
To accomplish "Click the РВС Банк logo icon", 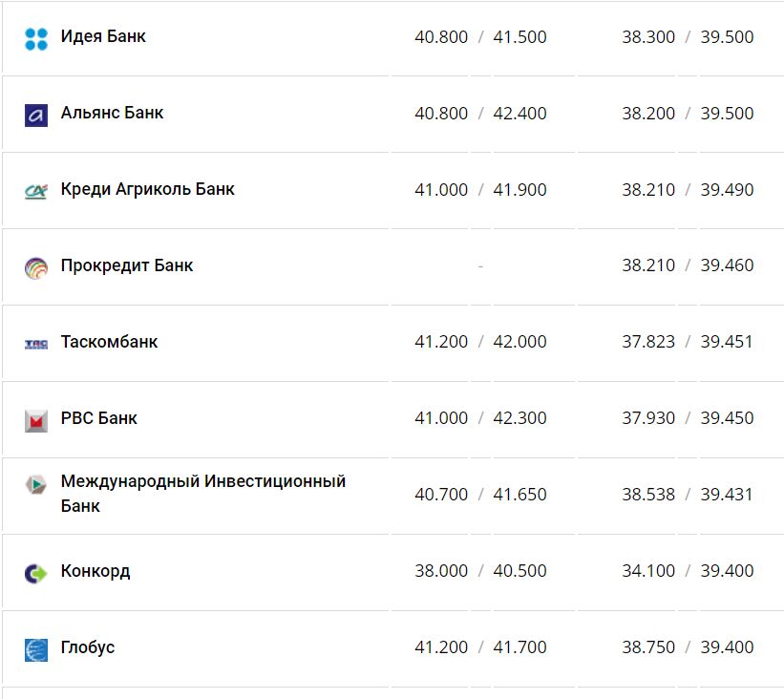I will (36, 420).
